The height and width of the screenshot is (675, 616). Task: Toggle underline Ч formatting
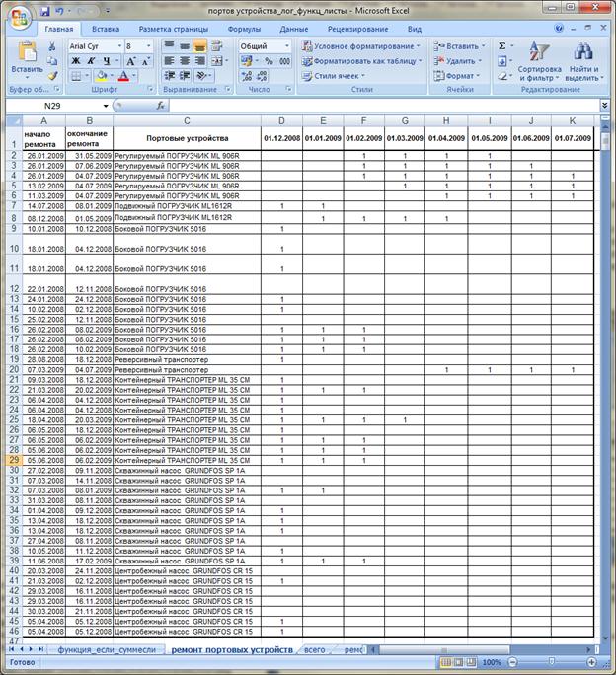coord(107,61)
